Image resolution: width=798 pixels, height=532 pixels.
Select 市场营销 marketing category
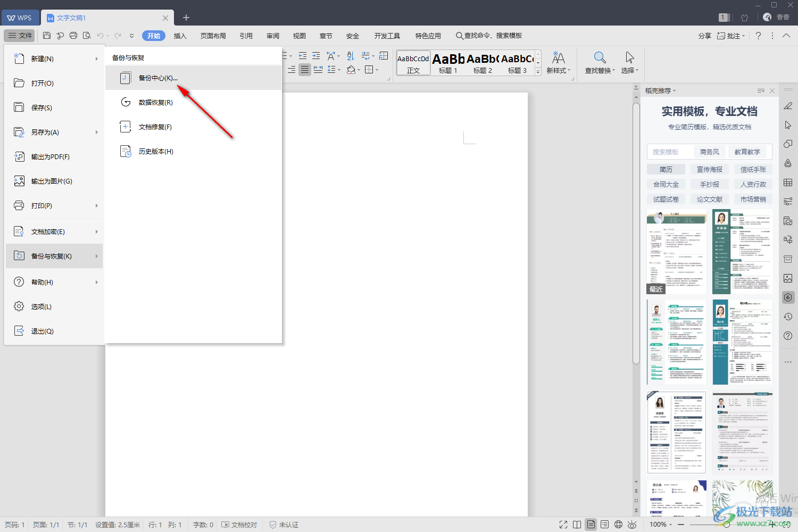tap(753, 199)
